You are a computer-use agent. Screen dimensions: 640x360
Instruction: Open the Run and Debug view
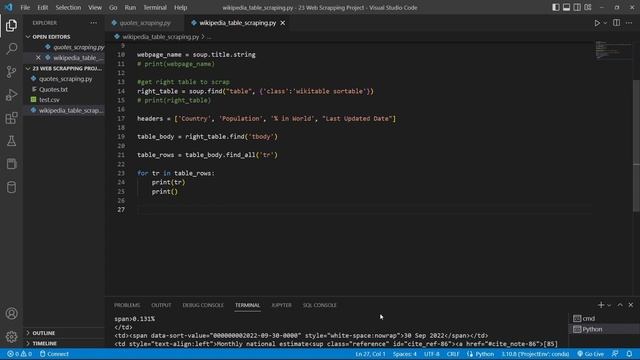(11, 95)
